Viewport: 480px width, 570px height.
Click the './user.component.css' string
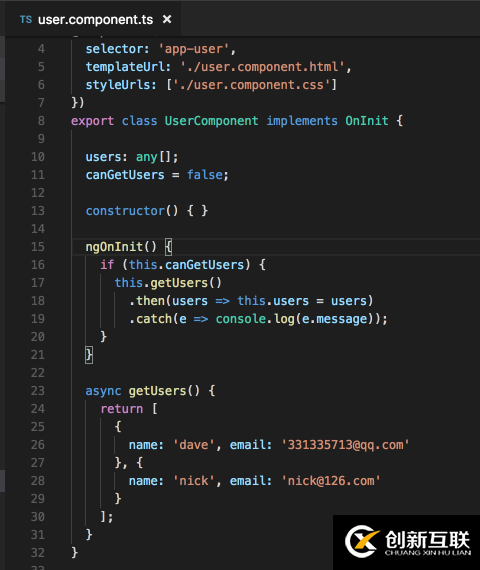(x=252, y=85)
